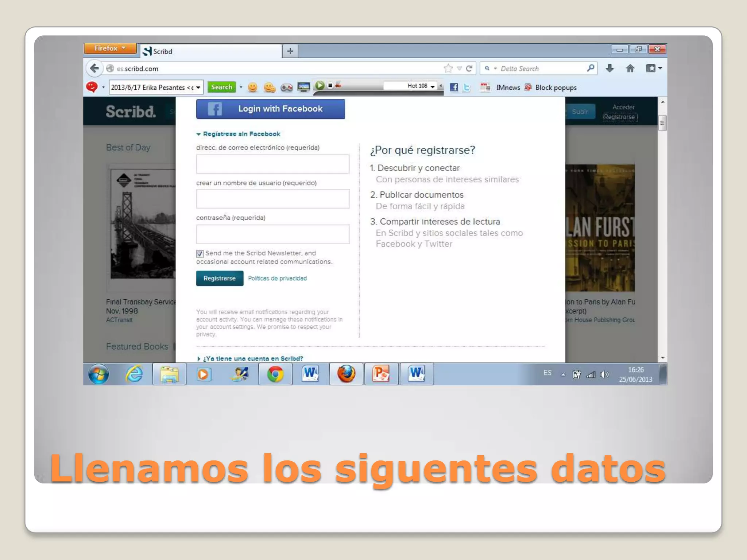Viewport: 747px width, 560px height.
Task: Show hidden tray icons arrow
Action: coord(564,374)
